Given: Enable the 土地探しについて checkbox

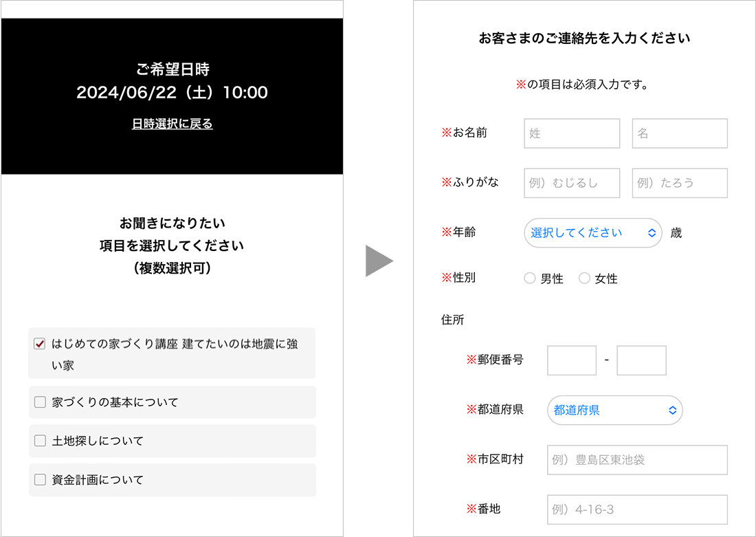Looking at the screenshot, I should 40,441.
